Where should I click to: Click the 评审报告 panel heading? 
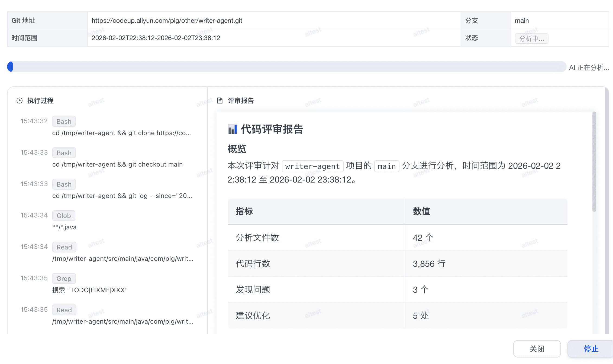[x=241, y=101]
